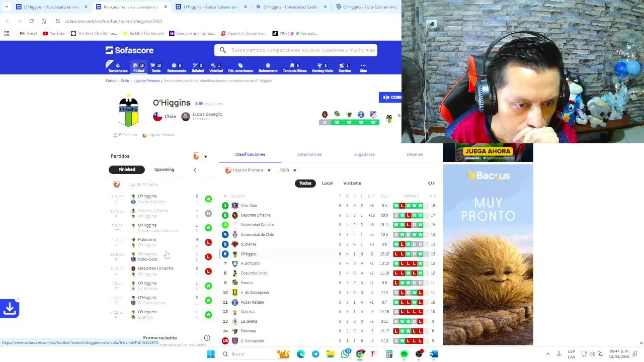The width and height of the screenshot is (644, 362).
Task: Open the Tenis sport category
Action: (156, 67)
